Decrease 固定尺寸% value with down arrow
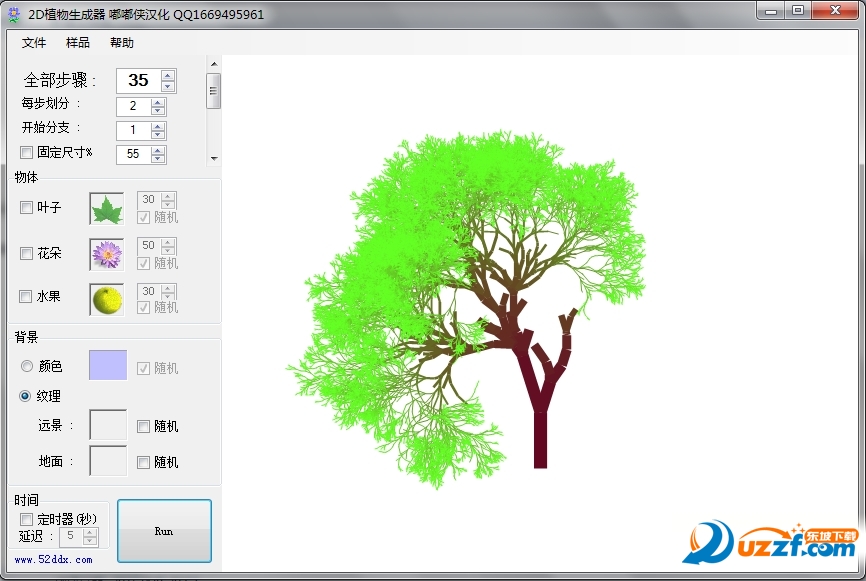Viewport: 866px width, 581px height. 159,159
